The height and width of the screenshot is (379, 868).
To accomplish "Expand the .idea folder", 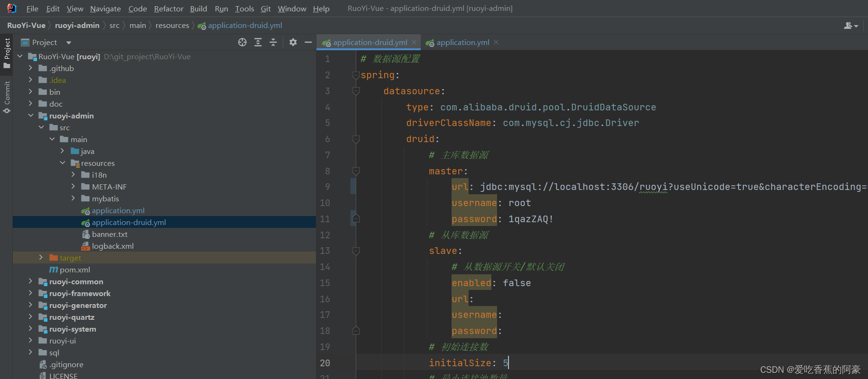I will click(31, 80).
